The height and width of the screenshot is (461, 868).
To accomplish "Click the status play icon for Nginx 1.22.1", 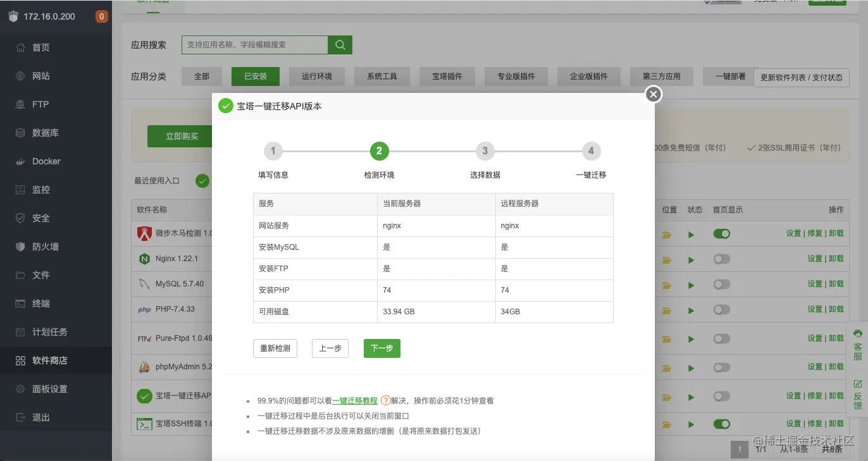I will coord(691,260).
